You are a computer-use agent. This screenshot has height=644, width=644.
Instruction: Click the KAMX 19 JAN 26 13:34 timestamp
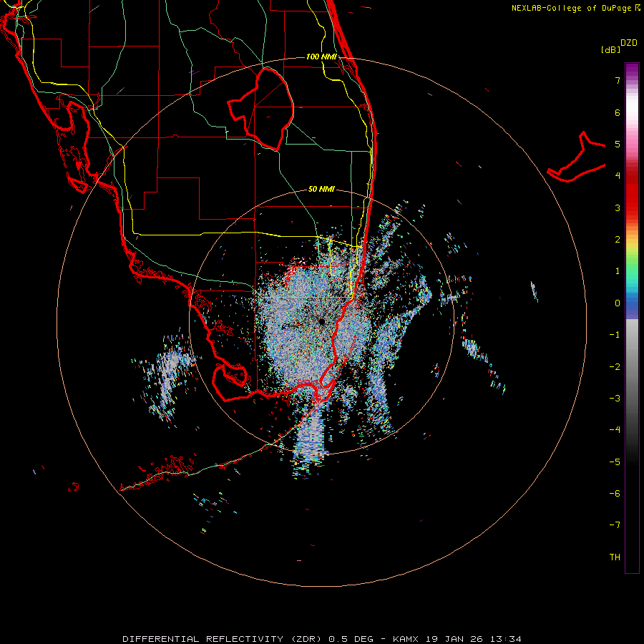click(x=457, y=639)
